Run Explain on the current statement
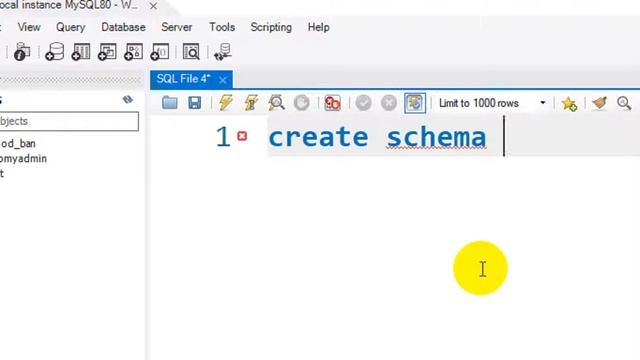Image resolution: width=640 pixels, height=360 pixels. coord(276,103)
